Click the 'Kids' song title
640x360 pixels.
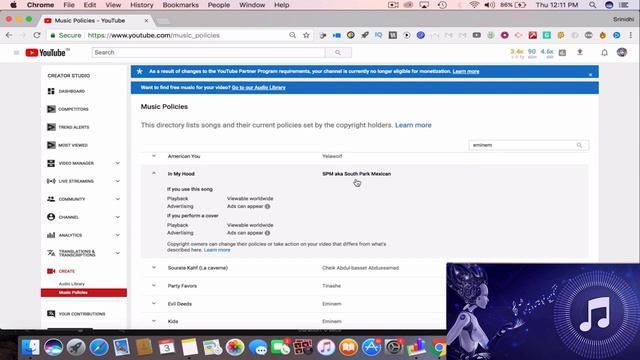[173, 321]
